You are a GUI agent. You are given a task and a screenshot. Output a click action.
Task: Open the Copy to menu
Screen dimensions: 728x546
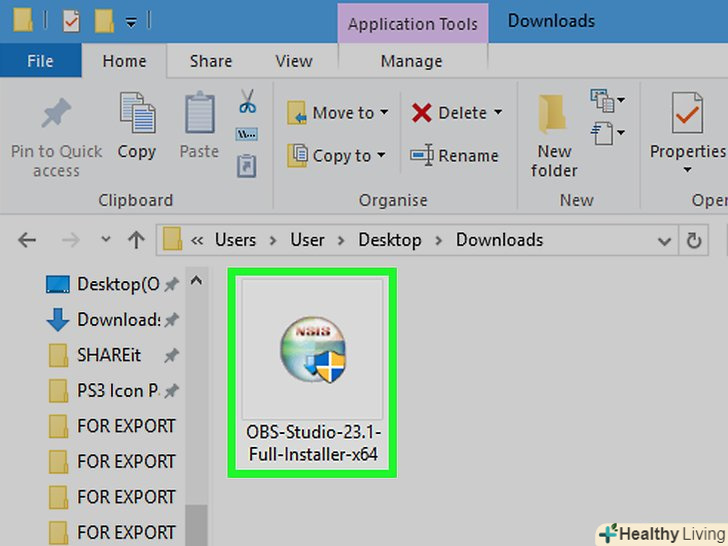tap(336, 156)
